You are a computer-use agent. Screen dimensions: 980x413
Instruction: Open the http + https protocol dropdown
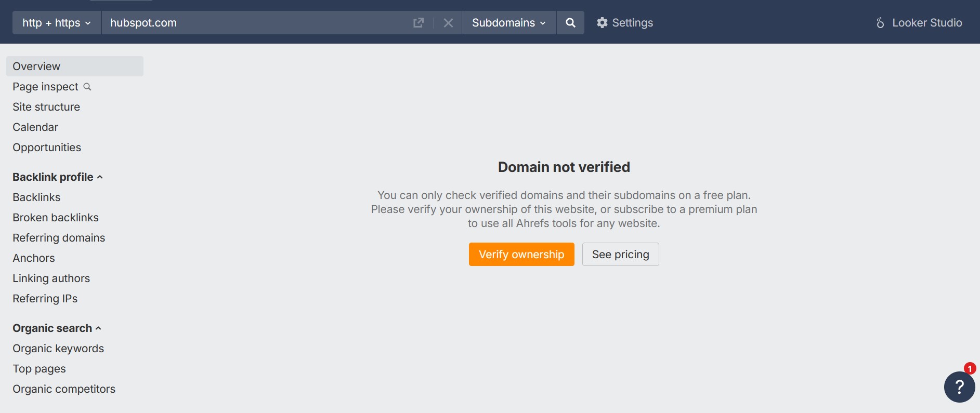pyautogui.click(x=57, y=23)
